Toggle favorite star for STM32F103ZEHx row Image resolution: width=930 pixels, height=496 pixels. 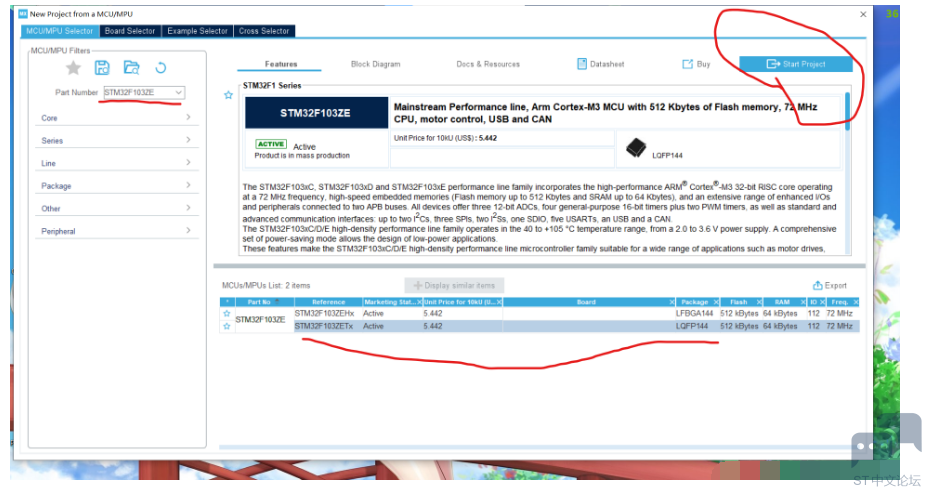[227, 313]
